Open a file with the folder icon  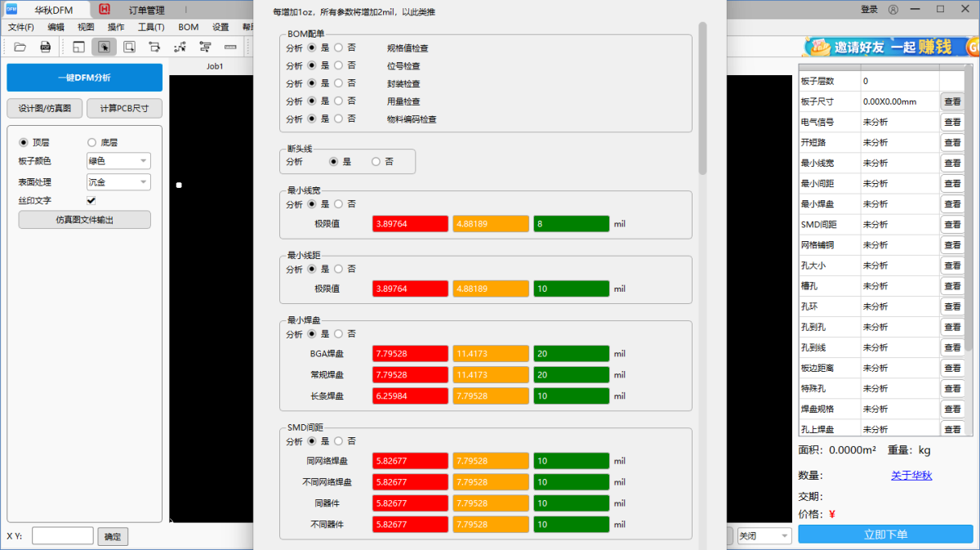20,47
